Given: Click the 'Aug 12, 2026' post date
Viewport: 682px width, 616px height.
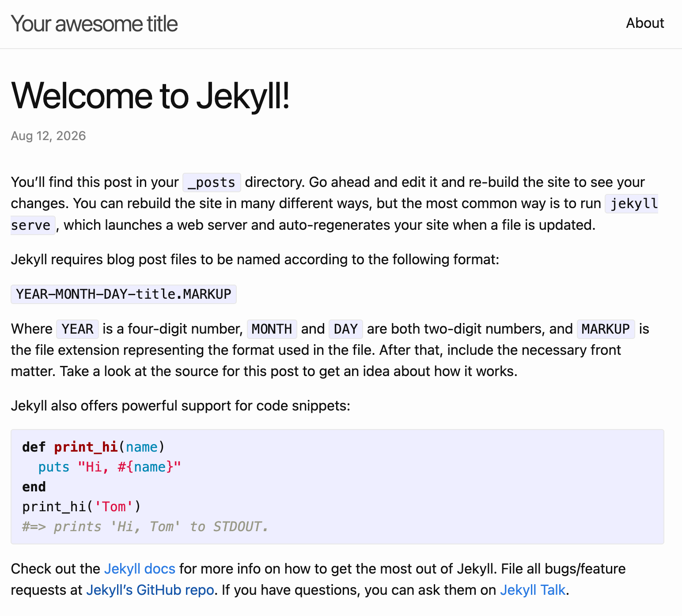Looking at the screenshot, I should click(x=48, y=136).
